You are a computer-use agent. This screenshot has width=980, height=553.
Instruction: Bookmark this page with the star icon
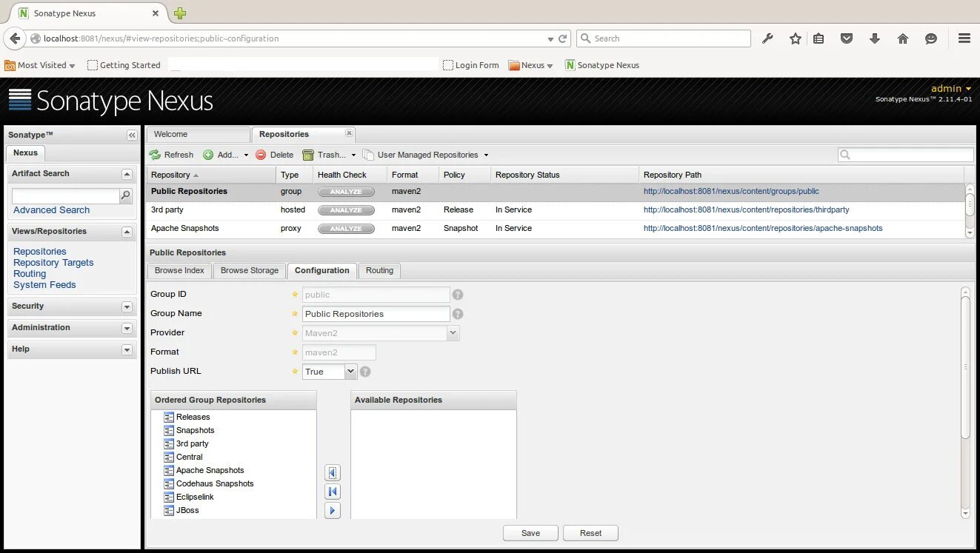(795, 38)
